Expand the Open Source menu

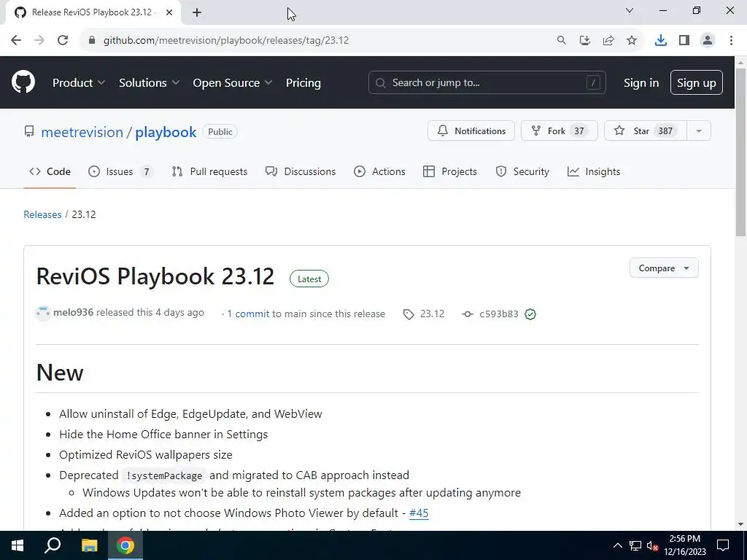pyautogui.click(x=233, y=83)
